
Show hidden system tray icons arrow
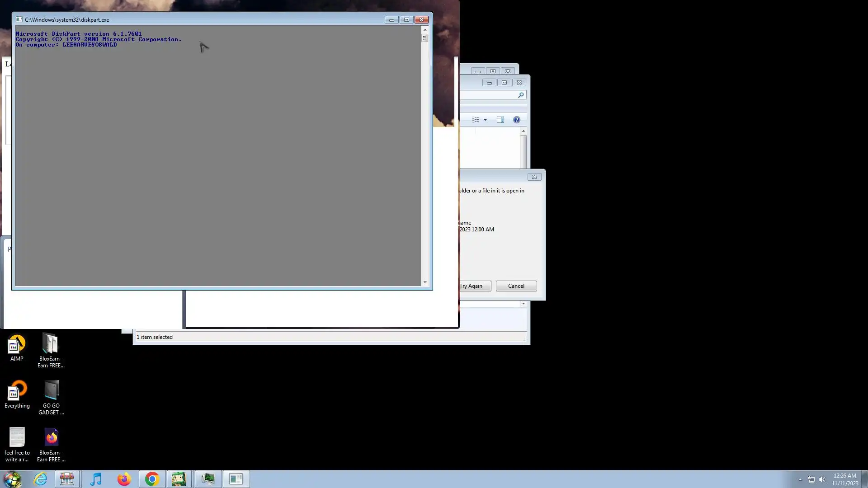click(800, 479)
